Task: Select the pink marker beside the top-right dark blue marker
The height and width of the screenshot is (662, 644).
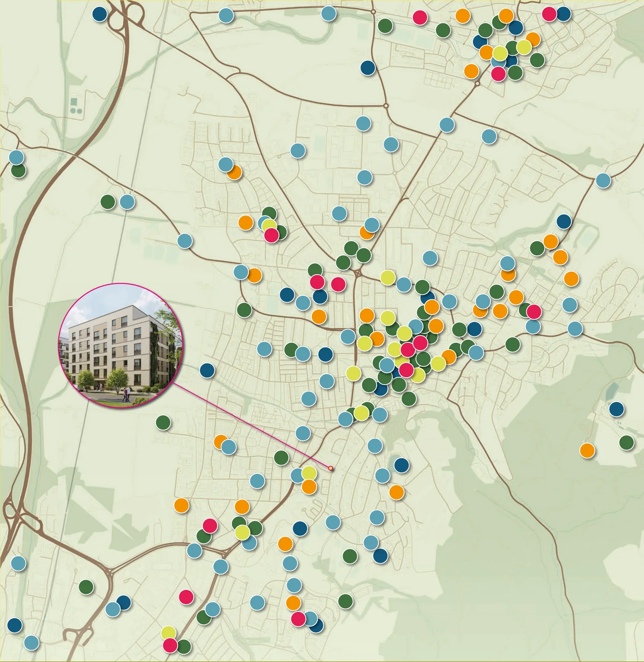Action: coord(549,13)
